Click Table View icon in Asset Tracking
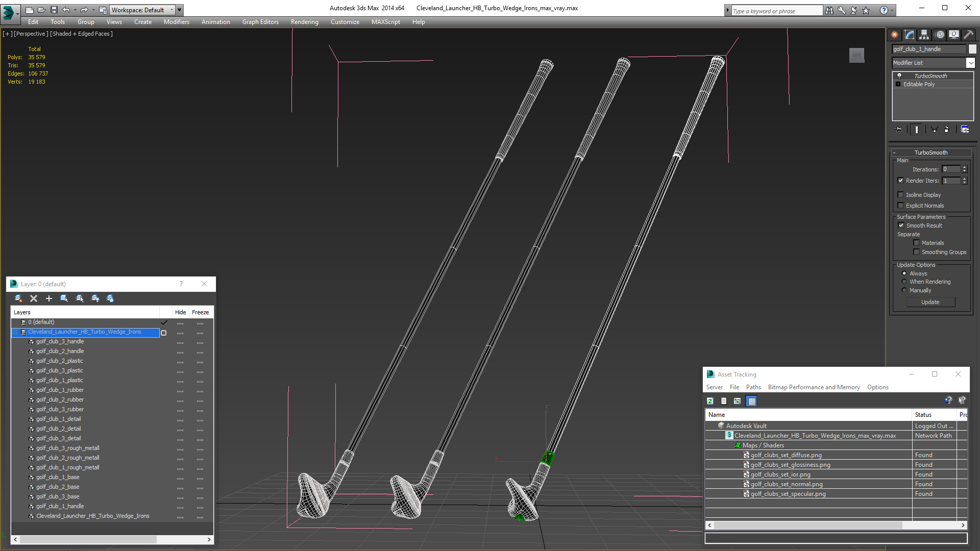 pos(751,401)
